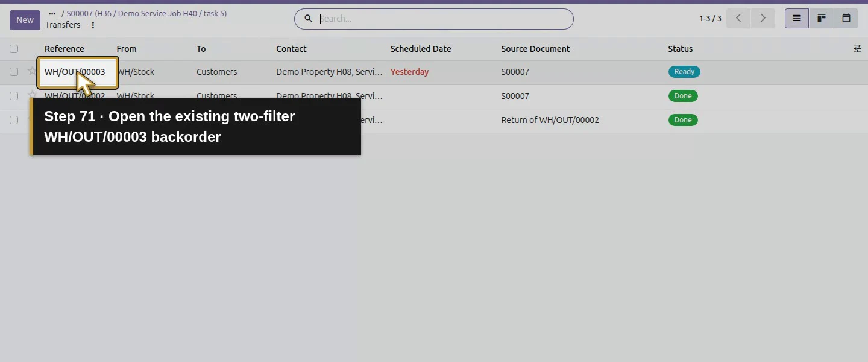Sort by Reference column
The image size is (868, 362).
tap(64, 49)
